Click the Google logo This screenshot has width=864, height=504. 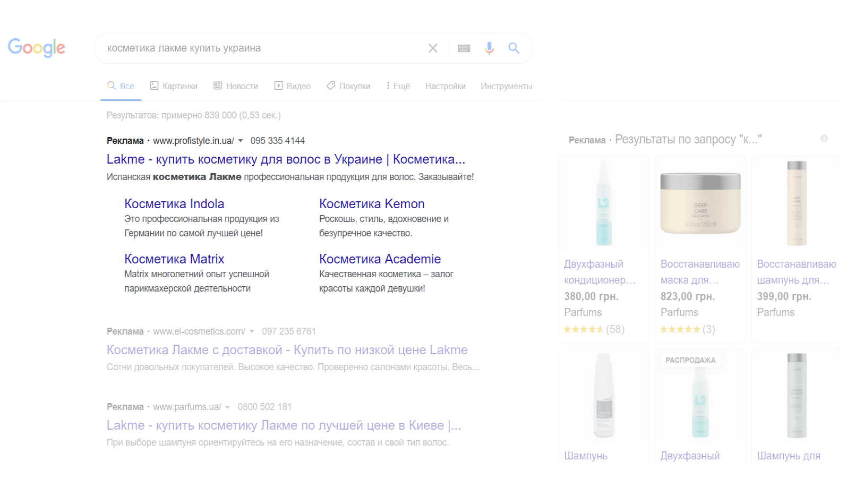[x=36, y=48]
